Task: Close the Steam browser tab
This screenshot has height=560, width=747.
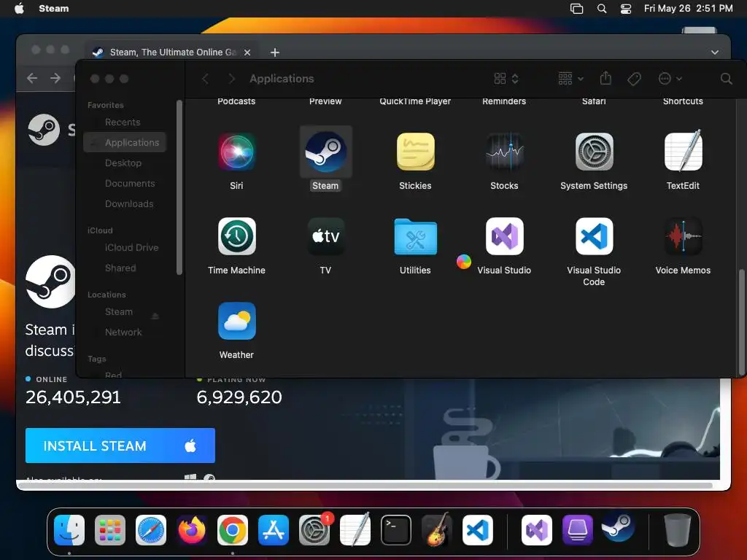Action: (x=247, y=52)
